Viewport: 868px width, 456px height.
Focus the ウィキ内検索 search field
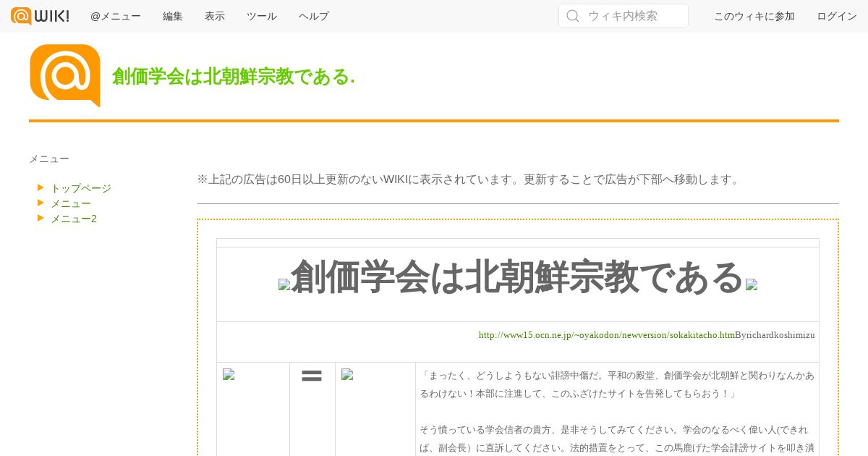[x=624, y=16]
